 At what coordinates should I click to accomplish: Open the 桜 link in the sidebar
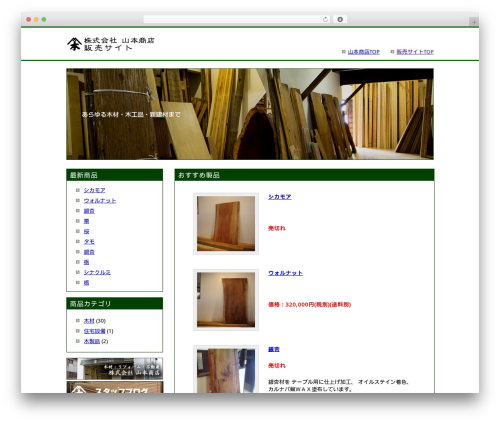86,231
